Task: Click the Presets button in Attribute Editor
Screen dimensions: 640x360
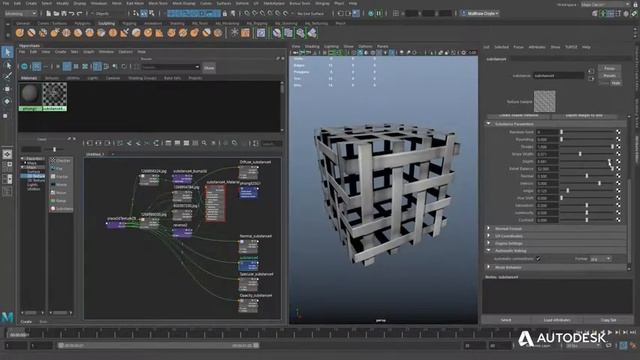Action: (609, 76)
